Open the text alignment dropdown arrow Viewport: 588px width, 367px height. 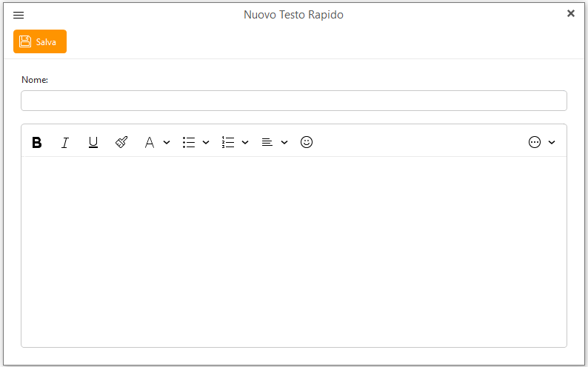284,143
